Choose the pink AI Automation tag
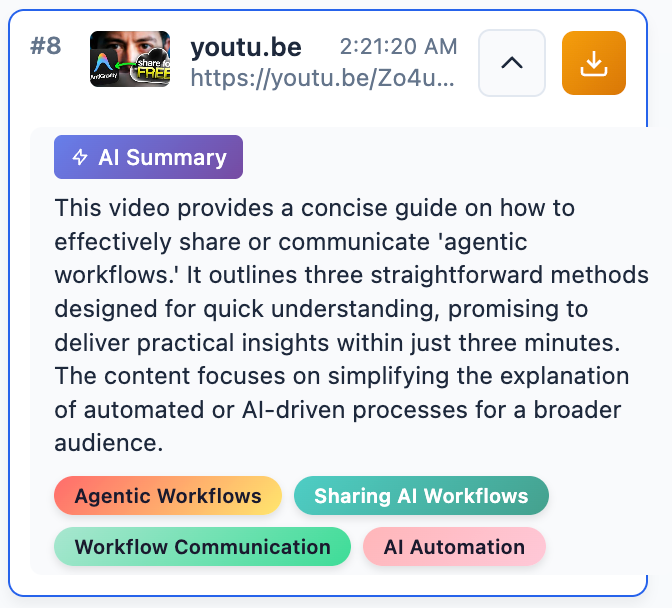The height and width of the screenshot is (608, 672). (454, 547)
